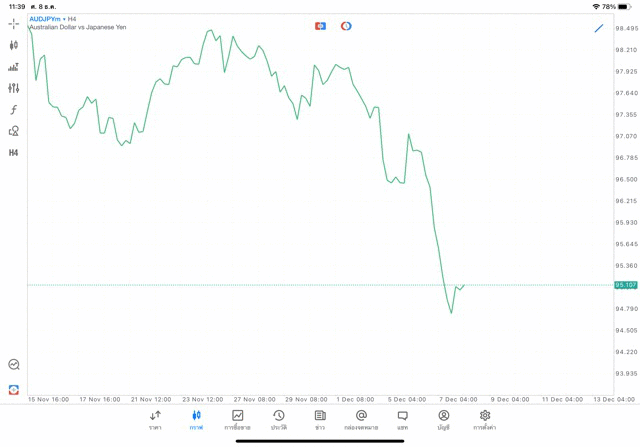This screenshot has width=640, height=447.
Task: Open the drawing objects shapes icon
Action: [x=13, y=131]
